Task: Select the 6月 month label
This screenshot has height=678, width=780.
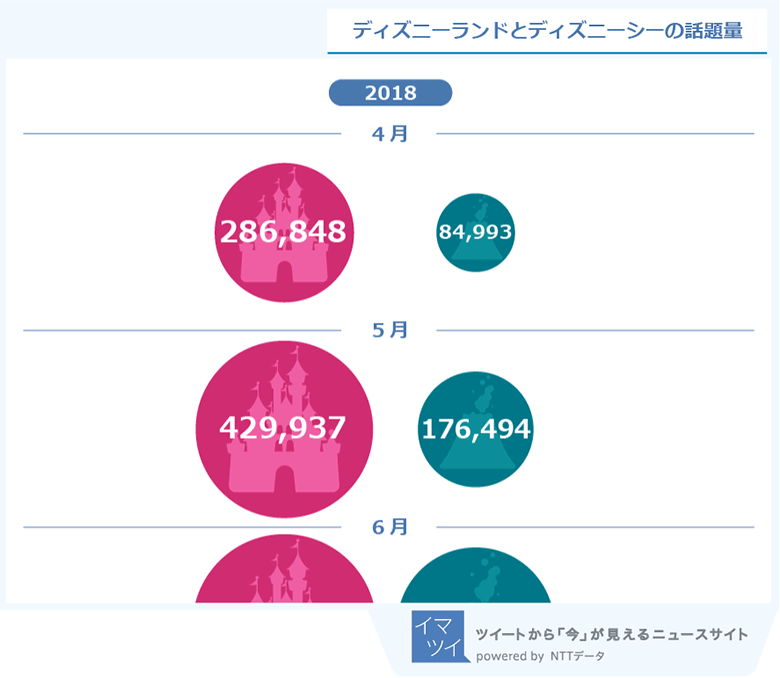Action: 389,527
